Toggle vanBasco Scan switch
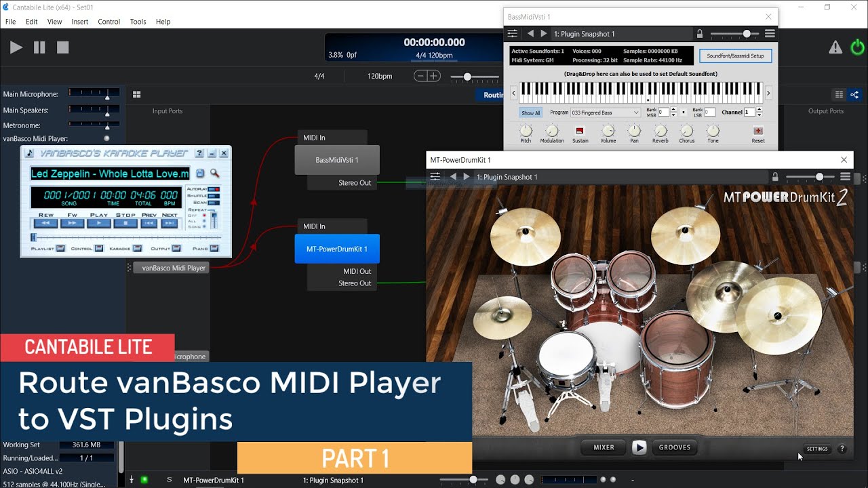This screenshot has height=488, width=868. coord(214,203)
